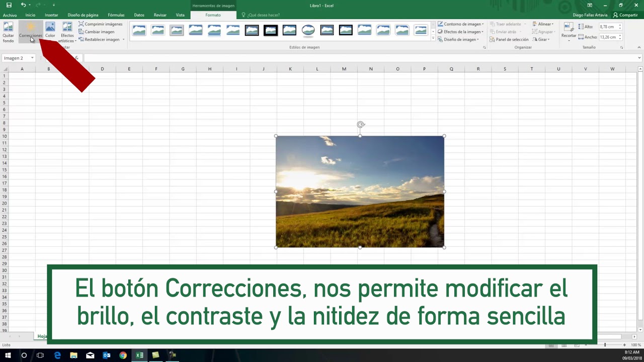Click the Compartir button
Viewport: 644px width, 362px height.
point(625,15)
